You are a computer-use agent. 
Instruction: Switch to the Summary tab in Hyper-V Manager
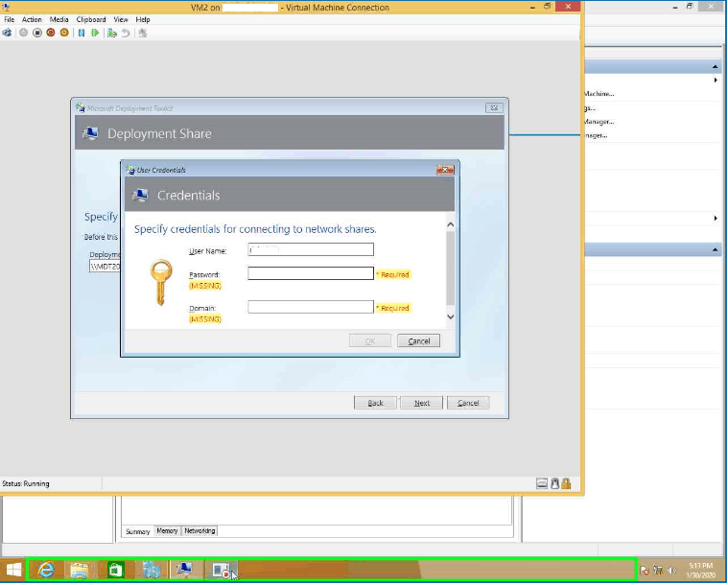coord(137,531)
